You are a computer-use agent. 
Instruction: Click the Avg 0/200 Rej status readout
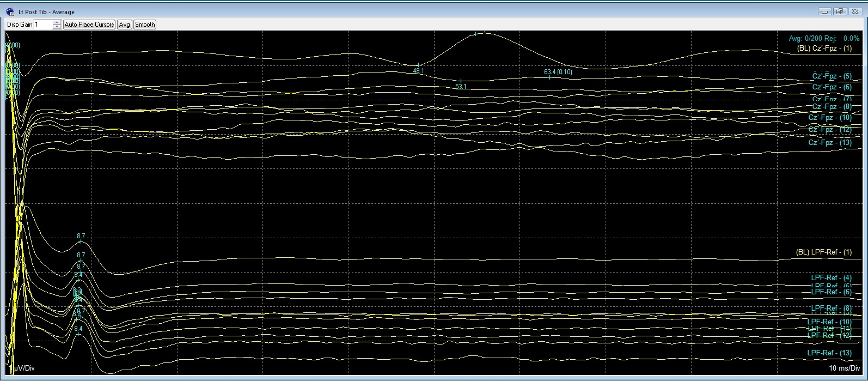click(824, 39)
